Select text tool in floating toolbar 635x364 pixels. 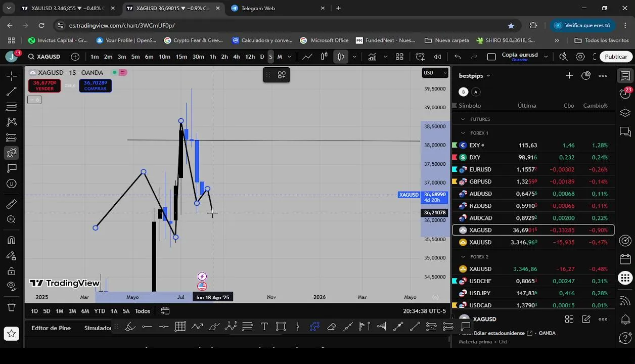click(264, 327)
